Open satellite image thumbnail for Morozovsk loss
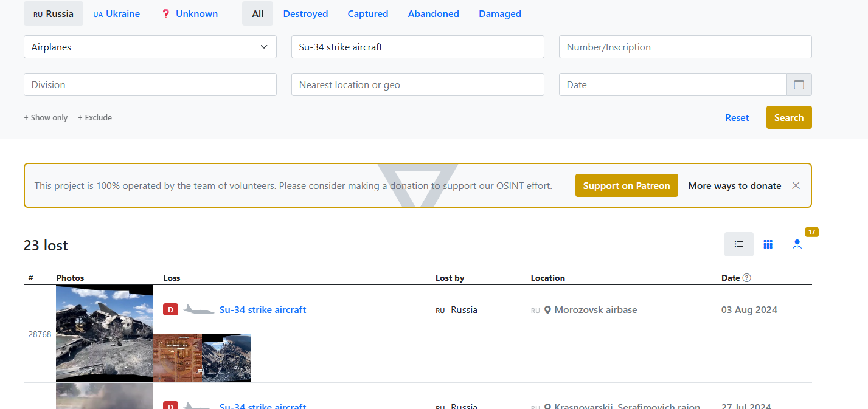This screenshot has height=409, width=868. pyautogui.click(x=178, y=358)
